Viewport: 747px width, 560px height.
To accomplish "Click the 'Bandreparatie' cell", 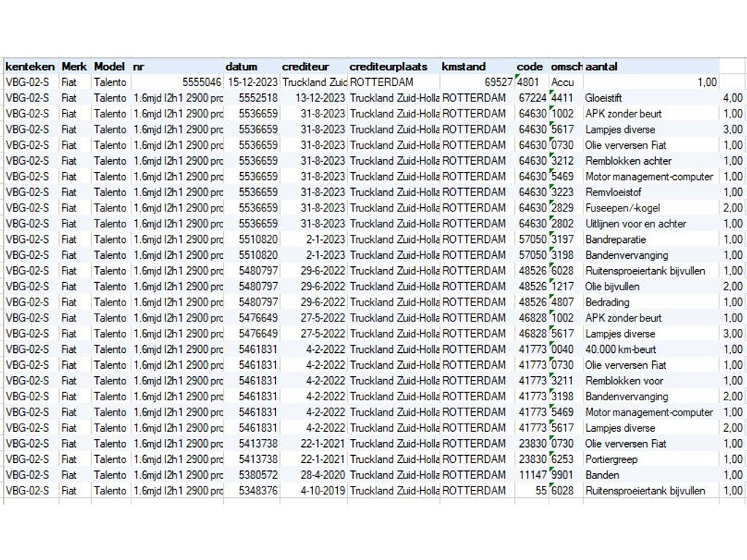I will [651, 239].
